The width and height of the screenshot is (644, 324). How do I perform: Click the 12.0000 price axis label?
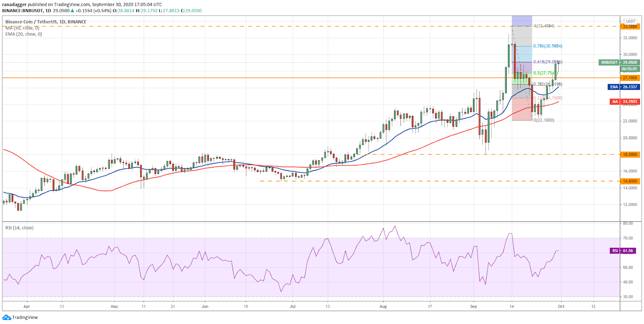pos(630,204)
